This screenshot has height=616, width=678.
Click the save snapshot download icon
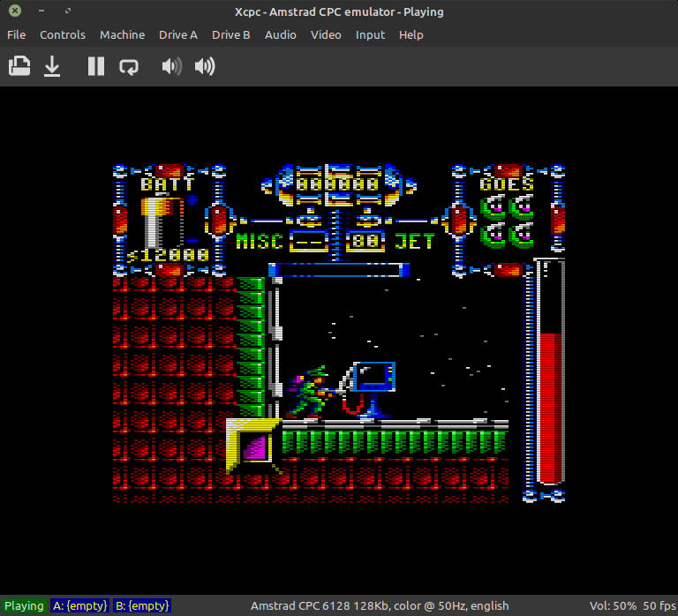52,66
